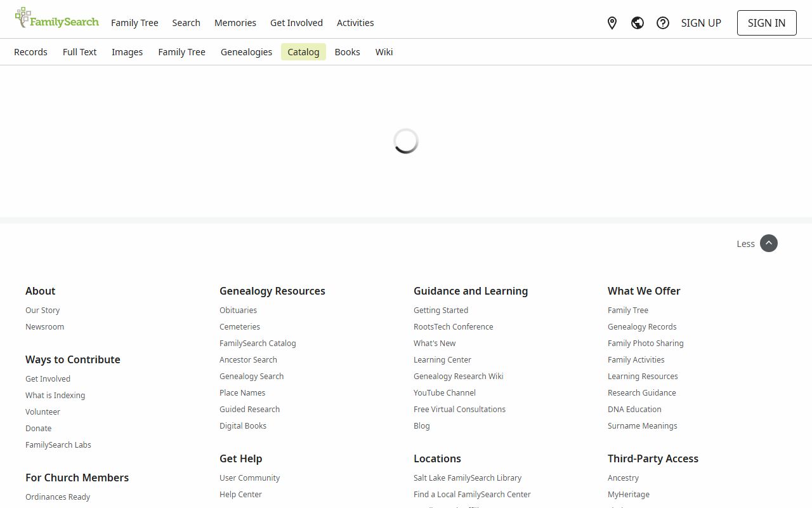
Task: Open the Family Tree main menu
Action: (134, 23)
